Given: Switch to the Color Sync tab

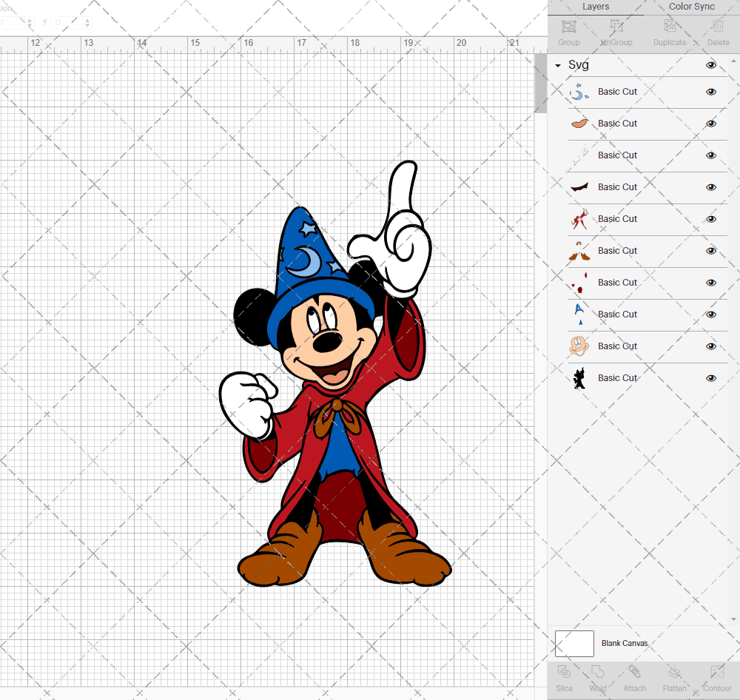Looking at the screenshot, I should tap(691, 7).
